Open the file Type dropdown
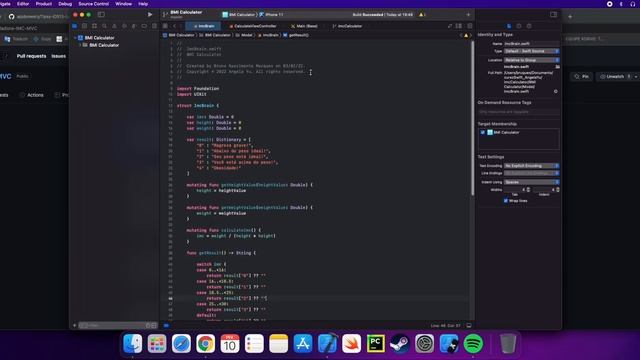 [531, 51]
